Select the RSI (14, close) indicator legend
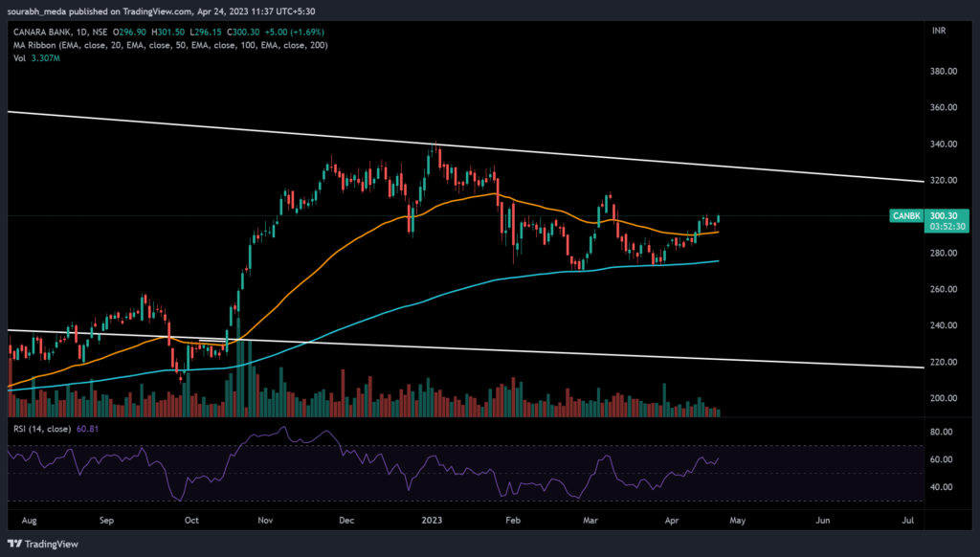980x557 pixels. coord(42,429)
